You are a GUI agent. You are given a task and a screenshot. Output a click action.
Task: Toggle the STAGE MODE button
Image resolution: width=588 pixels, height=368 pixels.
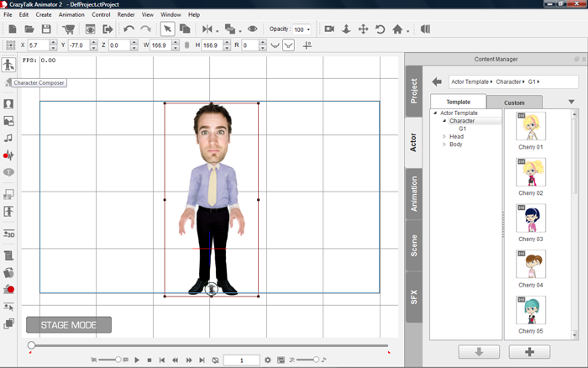[68, 324]
